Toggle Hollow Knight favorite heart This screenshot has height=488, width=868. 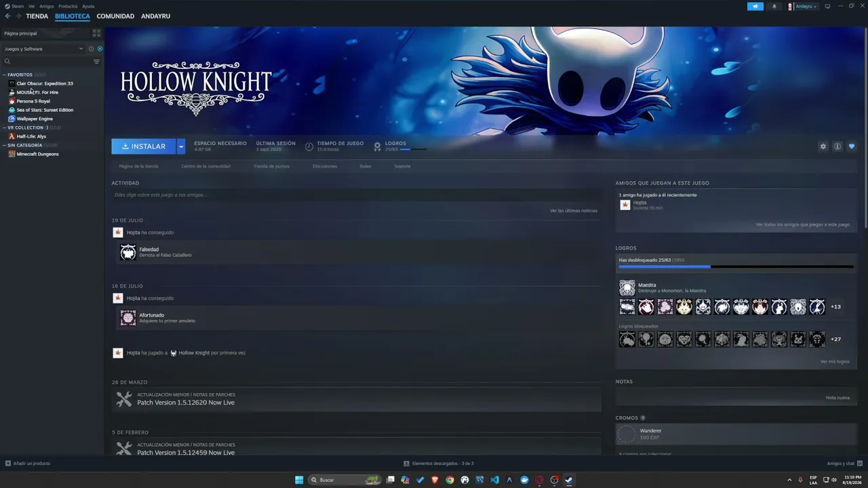(x=852, y=146)
